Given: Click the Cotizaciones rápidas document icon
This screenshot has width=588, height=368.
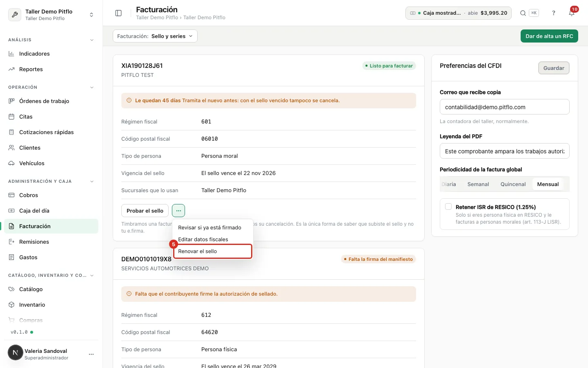Looking at the screenshot, I should click(x=11, y=132).
